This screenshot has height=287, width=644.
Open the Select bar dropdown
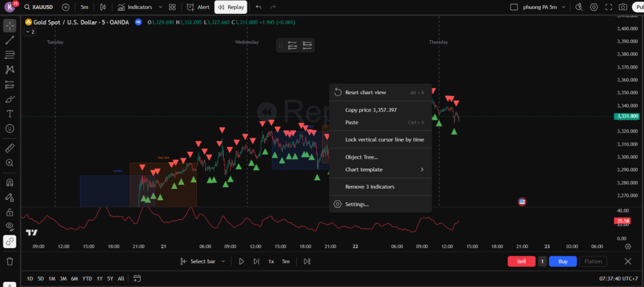click(198, 261)
